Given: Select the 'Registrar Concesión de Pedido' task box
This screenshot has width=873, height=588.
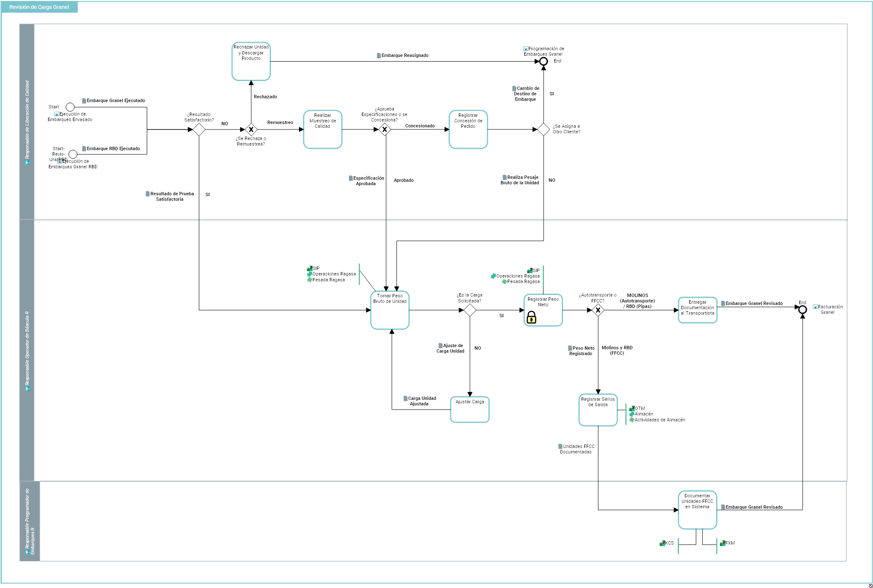Looking at the screenshot, I should [468, 129].
